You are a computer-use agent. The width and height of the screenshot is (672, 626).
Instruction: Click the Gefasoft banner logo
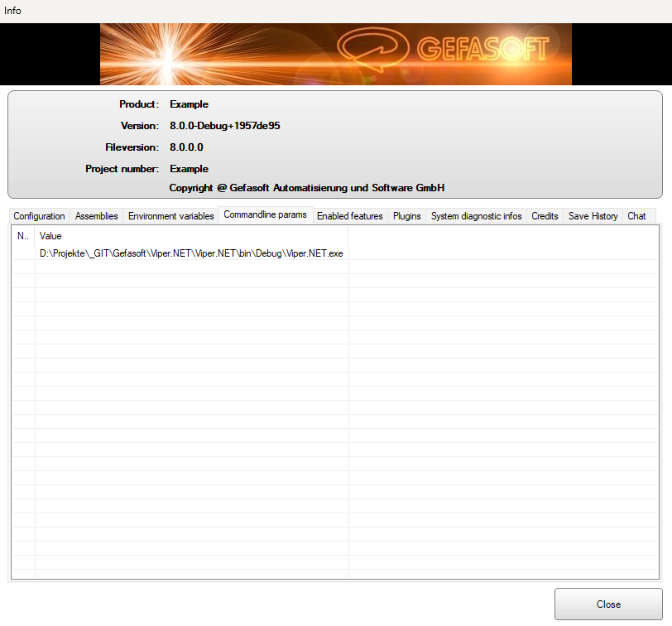pyautogui.click(x=335, y=54)
